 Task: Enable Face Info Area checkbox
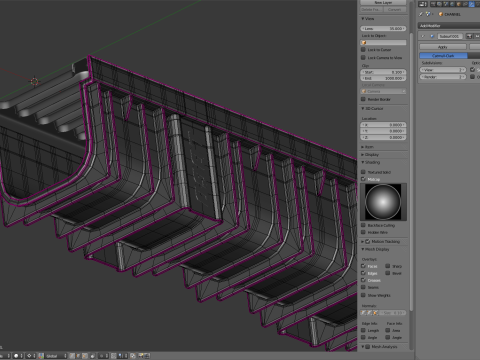(387, 330)
